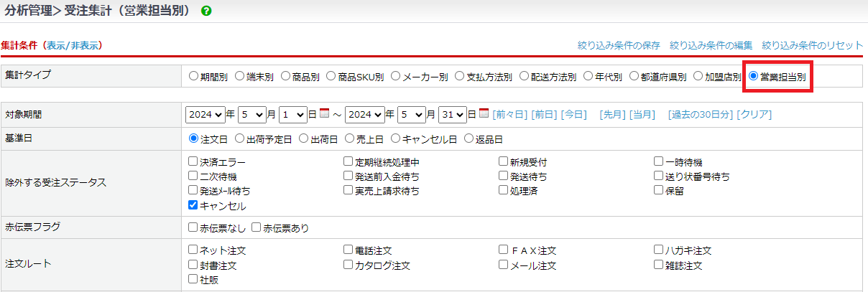Viewport: 868px width, 292px height.
Task: Select the 端末別 aggregation type
Action: tap(239, 76)
